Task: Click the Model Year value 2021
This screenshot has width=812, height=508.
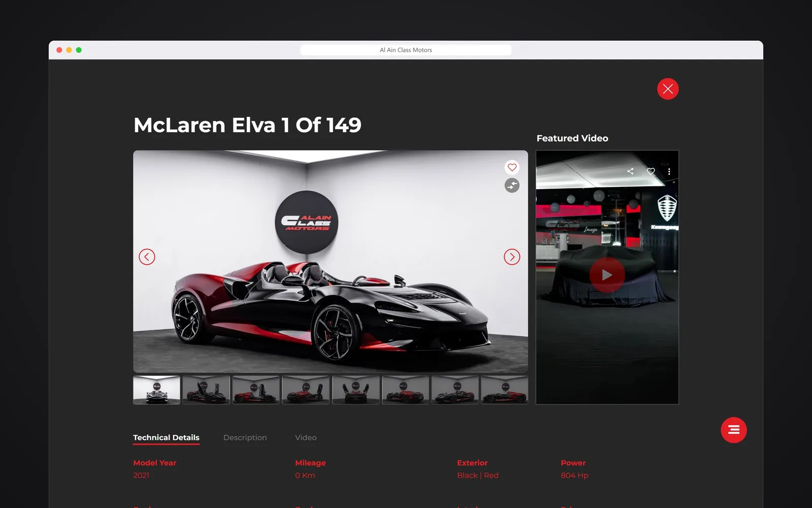Action: click(x=141, y=475)
